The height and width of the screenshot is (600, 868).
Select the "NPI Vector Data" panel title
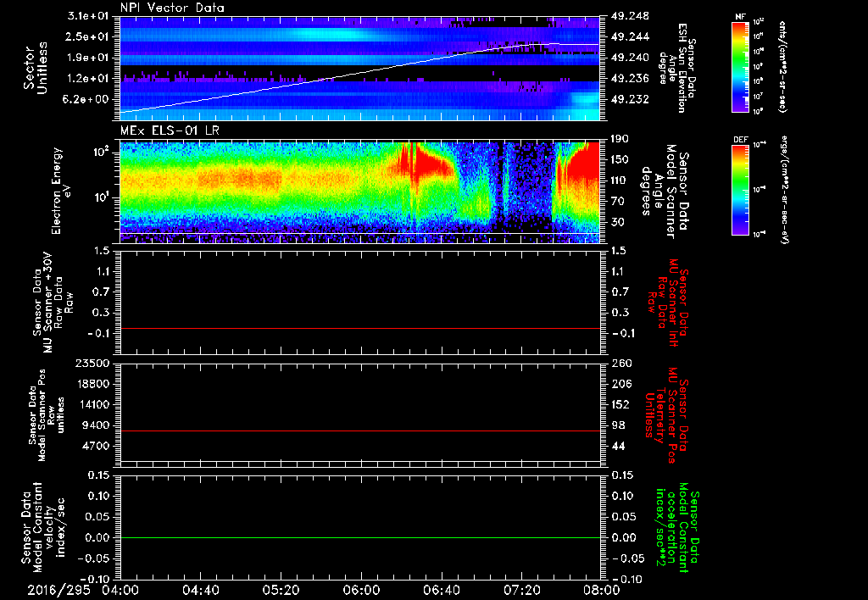(x=172, y=8)
